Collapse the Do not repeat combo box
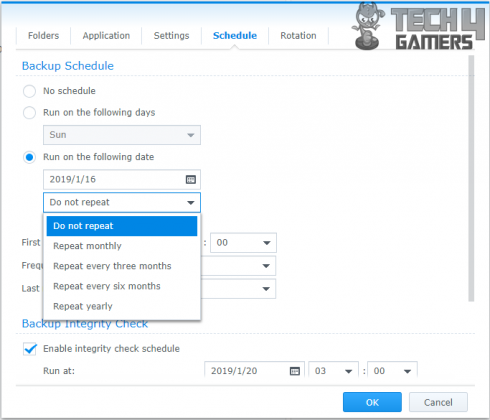Screen dimensions: 490x420 (122, 202)
